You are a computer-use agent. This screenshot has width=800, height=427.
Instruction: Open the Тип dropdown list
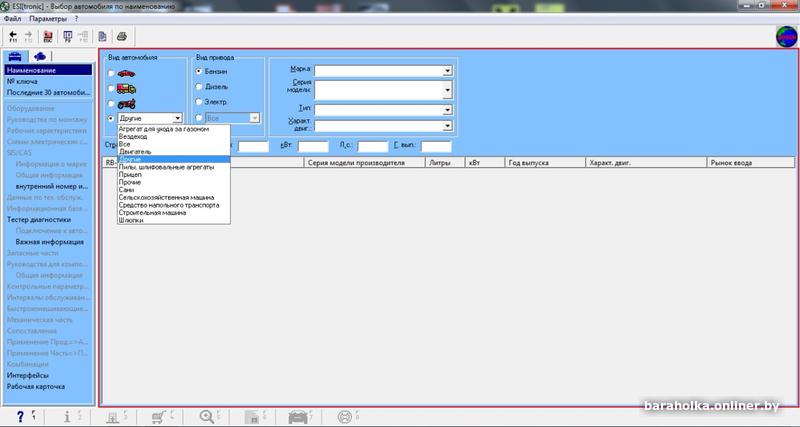pyautogui.click(x=448, y=109)
